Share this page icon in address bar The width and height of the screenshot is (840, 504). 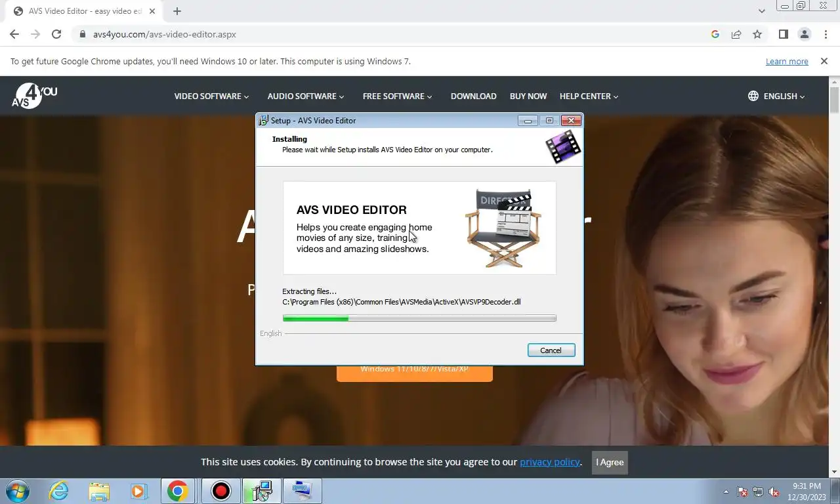736,34
